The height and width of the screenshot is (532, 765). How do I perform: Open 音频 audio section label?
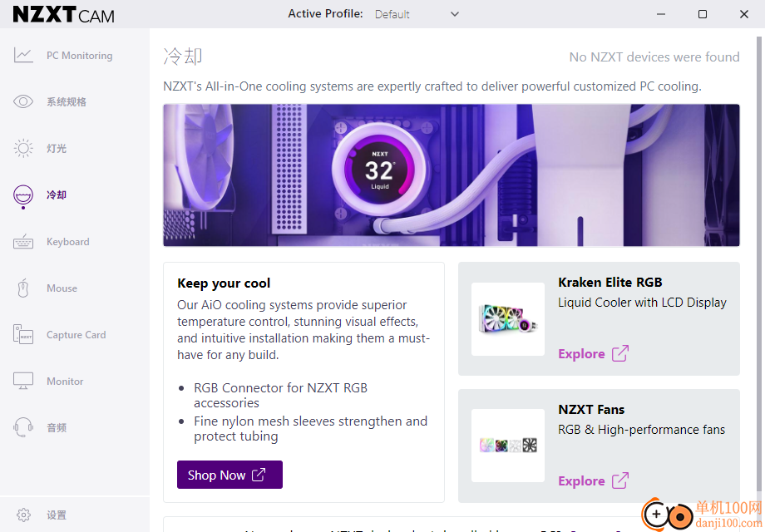click(x=57, y=427)
